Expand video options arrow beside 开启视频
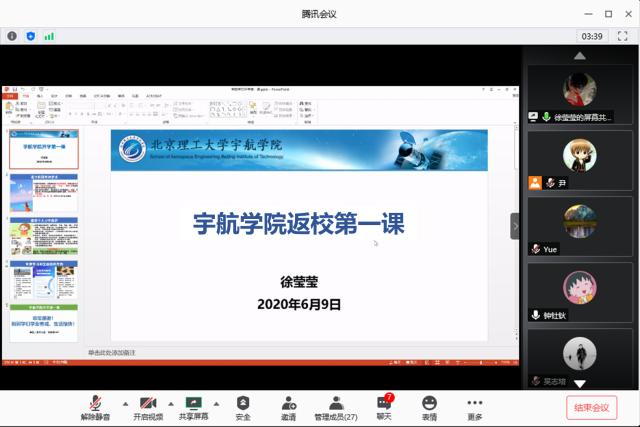Screen dimensions: 640x427 point(171,402)
